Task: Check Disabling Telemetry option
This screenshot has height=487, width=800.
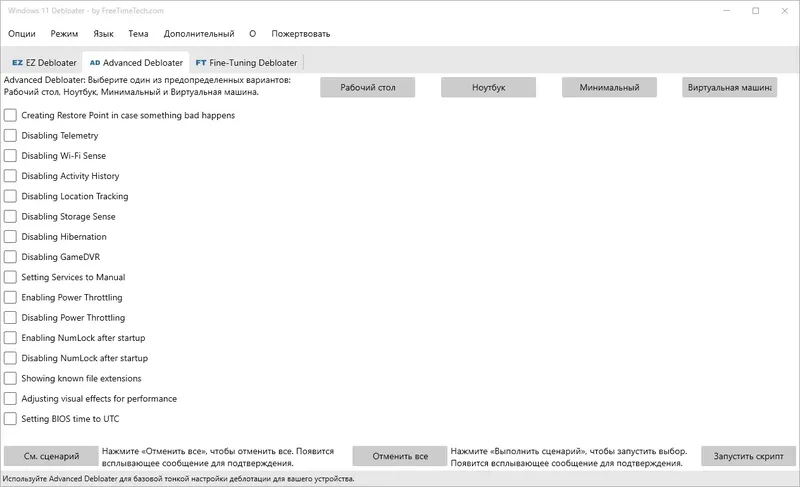Action: click(10, 136)
